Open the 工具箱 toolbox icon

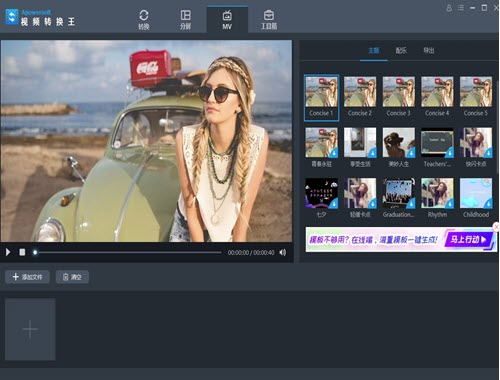click(269, 16)
